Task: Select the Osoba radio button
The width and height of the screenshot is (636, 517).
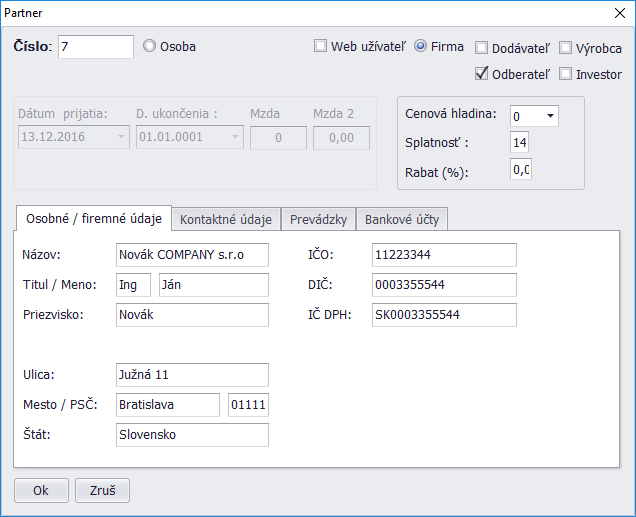Action: click(x=150, y=46)
